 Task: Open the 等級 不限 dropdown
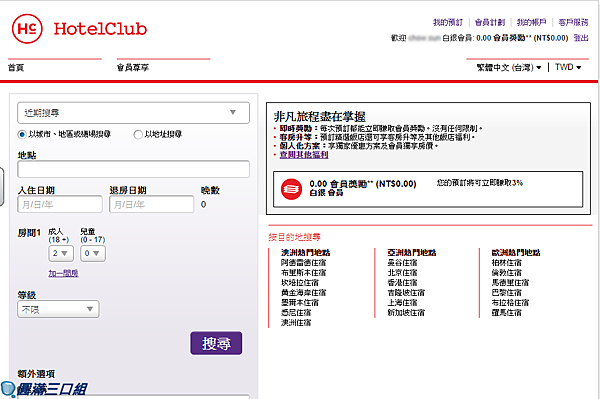click(58, 309)
